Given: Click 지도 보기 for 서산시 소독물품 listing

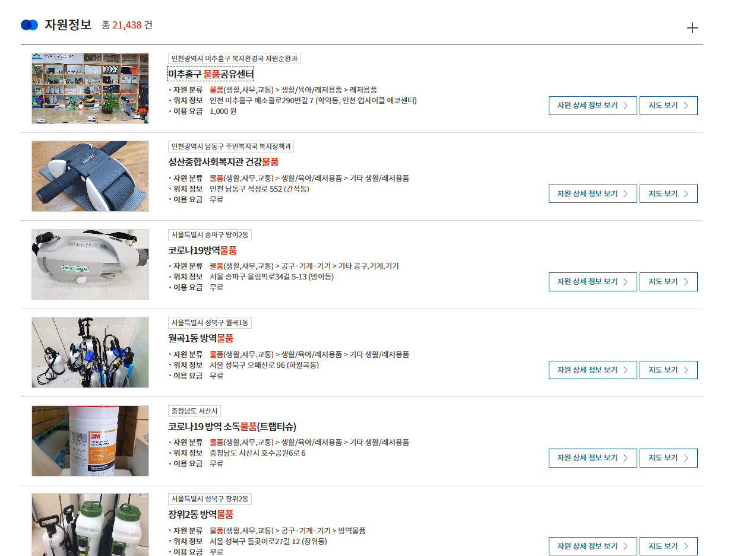Looking at the screenshot, I should 669,458.
